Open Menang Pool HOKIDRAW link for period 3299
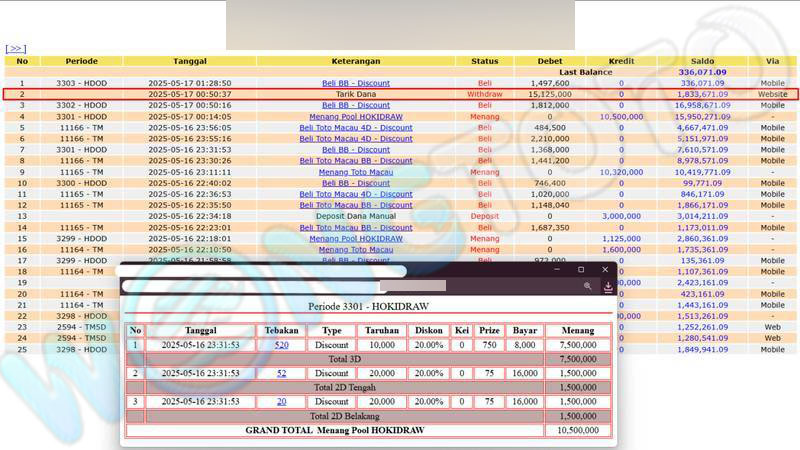The image size is (800, 450). coord(356,239)
